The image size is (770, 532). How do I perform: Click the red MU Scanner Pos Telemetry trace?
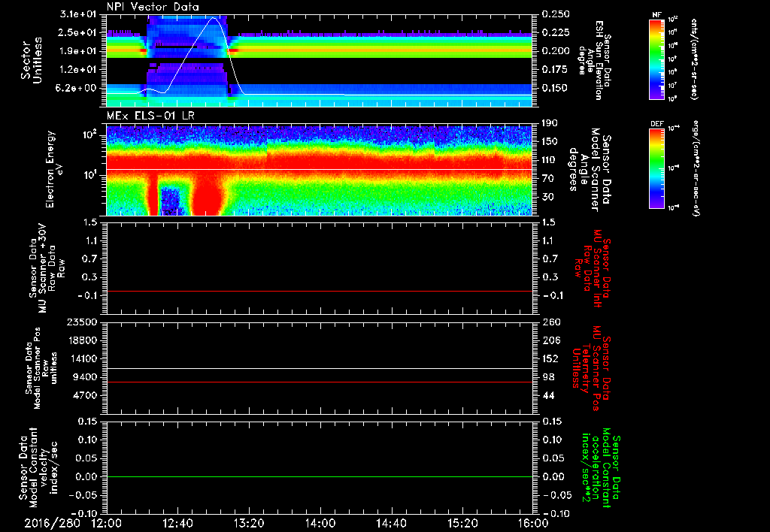click(320, 382)
